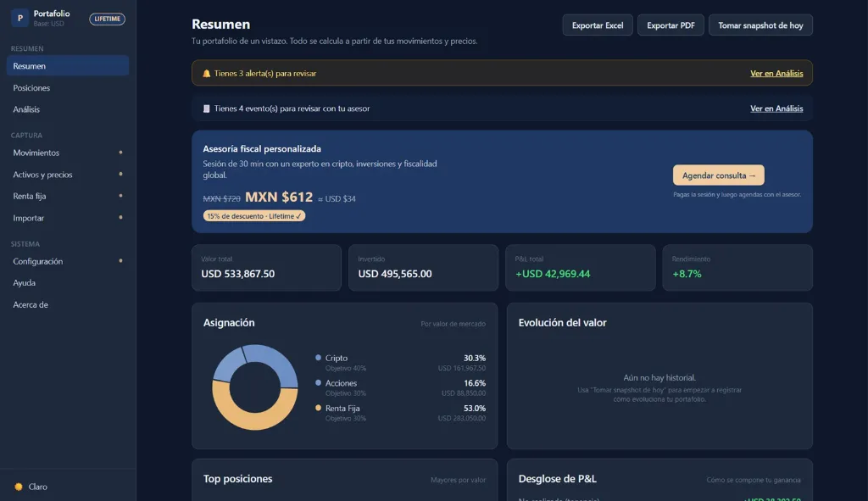
Task: Open Análisis in the sidebar
Action: pyautogui.click(x=68, y=109)
